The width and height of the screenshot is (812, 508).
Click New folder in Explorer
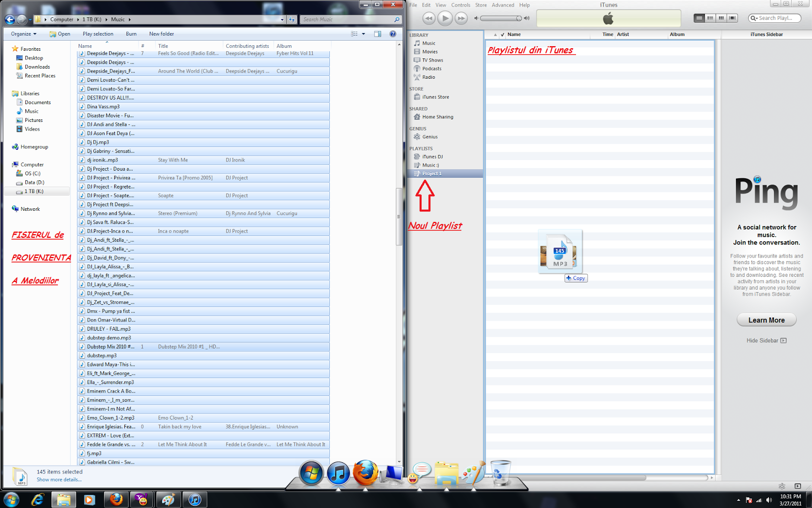[161, 34]
